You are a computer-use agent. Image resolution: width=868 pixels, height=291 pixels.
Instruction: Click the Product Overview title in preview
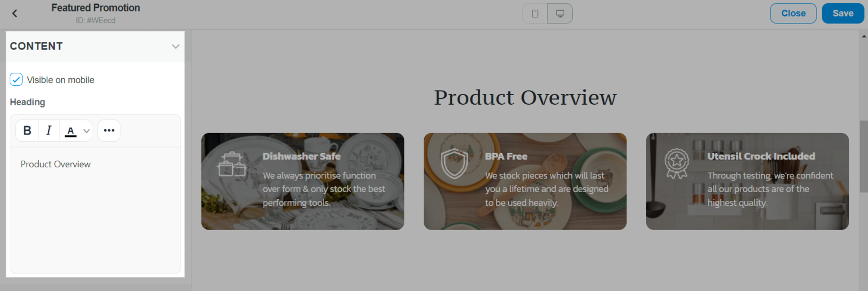pyautogui.click(x=525, y=98)
